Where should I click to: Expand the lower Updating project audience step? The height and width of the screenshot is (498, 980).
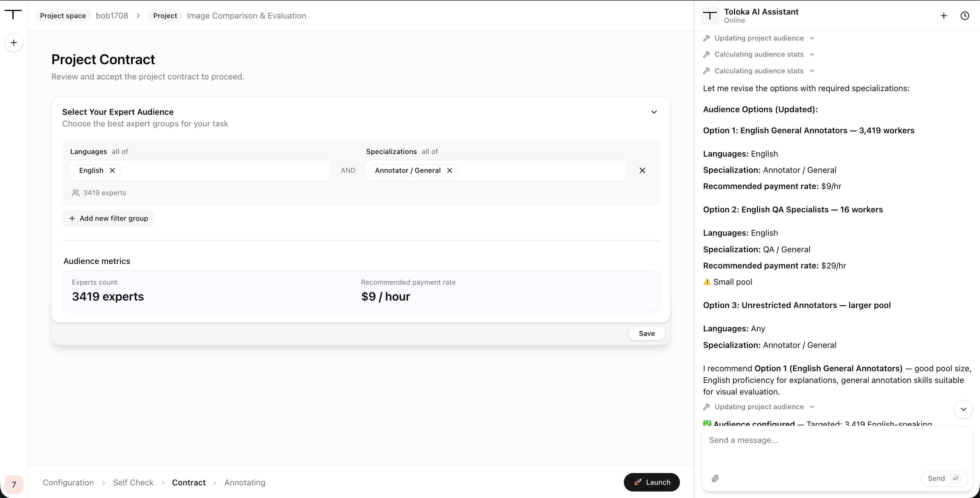pyautogui.click(x=759, y=407)
